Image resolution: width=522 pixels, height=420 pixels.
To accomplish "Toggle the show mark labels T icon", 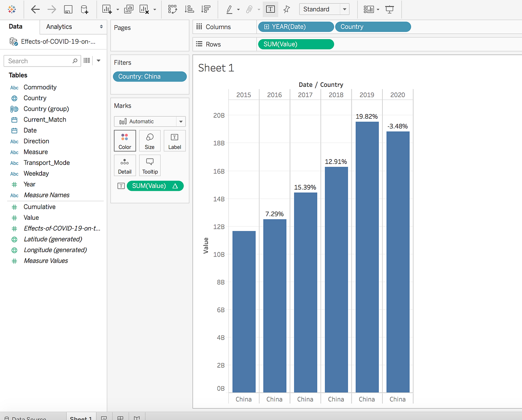I will (x=270, y=9).
